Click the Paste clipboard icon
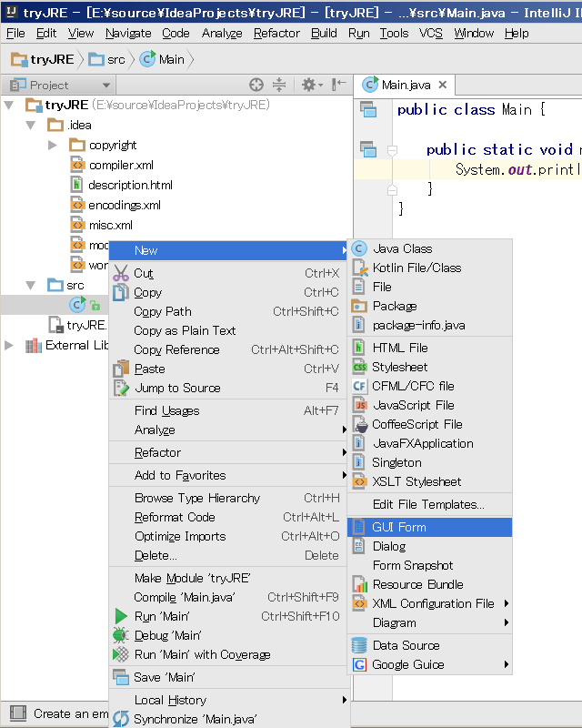 (x=121, y=369)
